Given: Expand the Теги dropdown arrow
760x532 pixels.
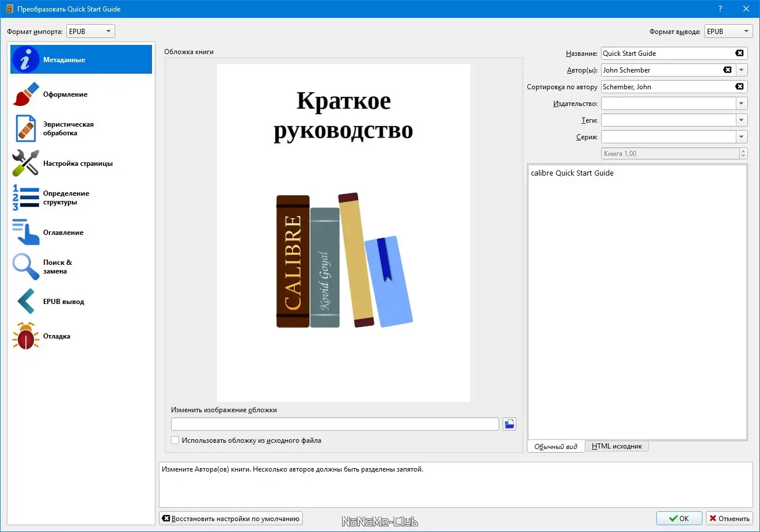Looking at the screenshot, I should 742,120.
